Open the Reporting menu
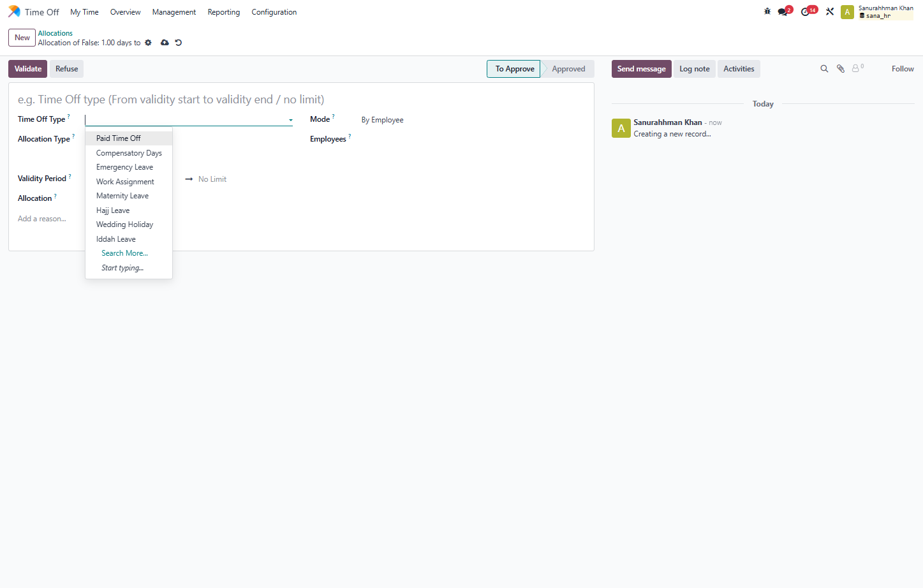The image size is (923, 588). (224, 12)
